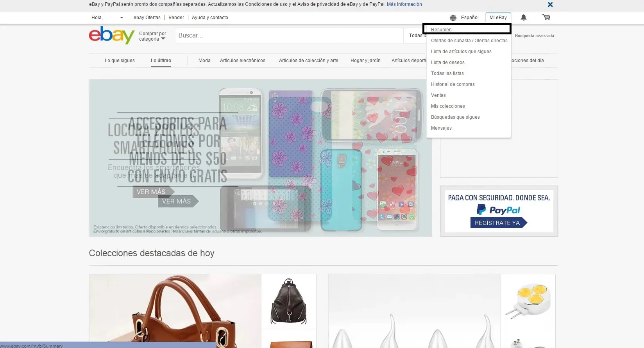This screenshot has height=348, width=644.
Task: Open the phone accessories promo banner
Action: (x=261, y=158)
